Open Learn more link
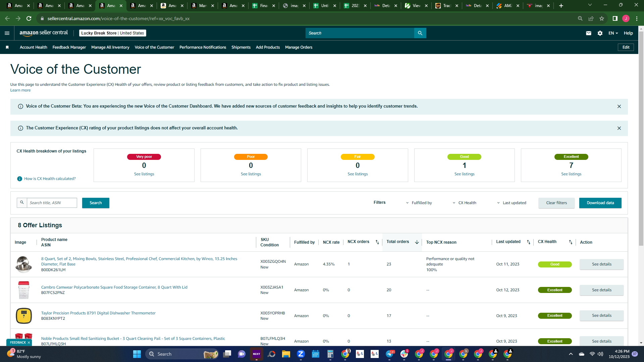This screenshot has height=362, width=644. point(20,90)
